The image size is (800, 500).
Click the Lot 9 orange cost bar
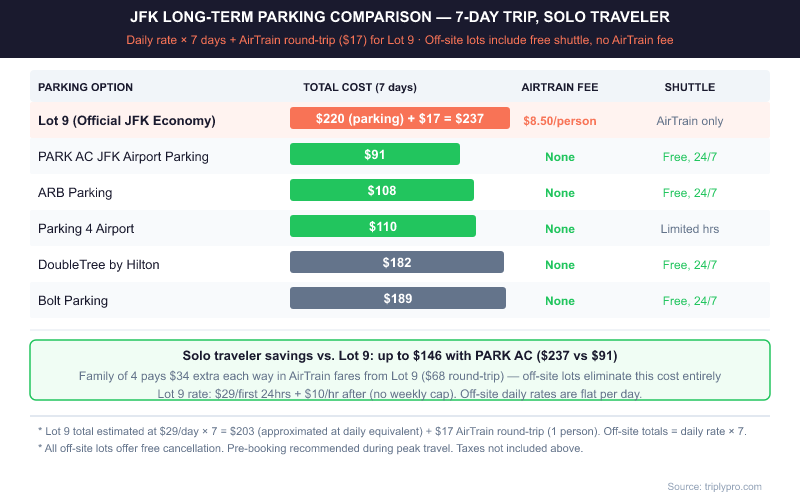[399, 118]
